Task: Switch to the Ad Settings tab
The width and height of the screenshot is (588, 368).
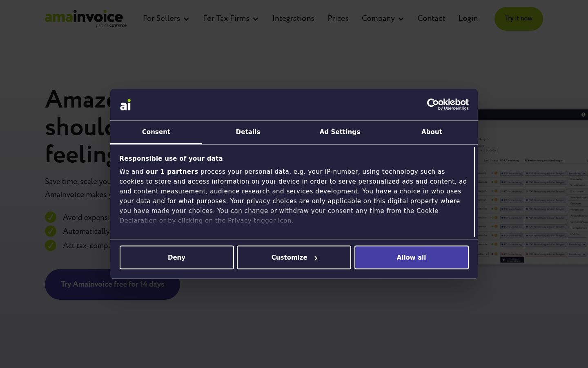Action: click(x=340, y=132)
